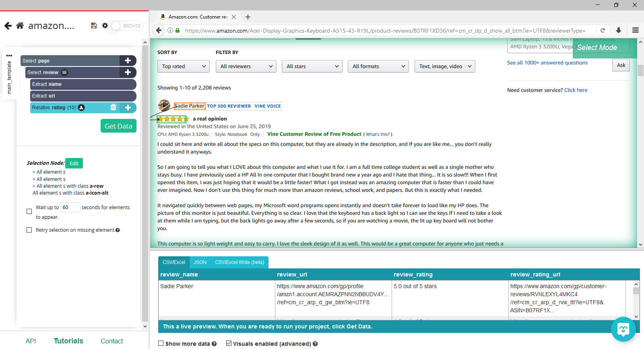This screenshot has height=349, width=644.
Task: Click the review title a real opinion
Action: 210,119
